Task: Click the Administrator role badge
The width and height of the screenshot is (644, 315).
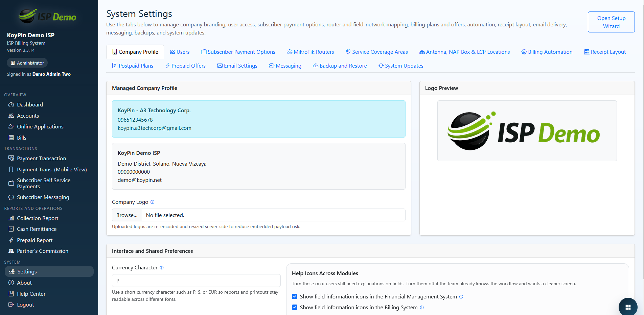Action: click(x=27, y=63)
